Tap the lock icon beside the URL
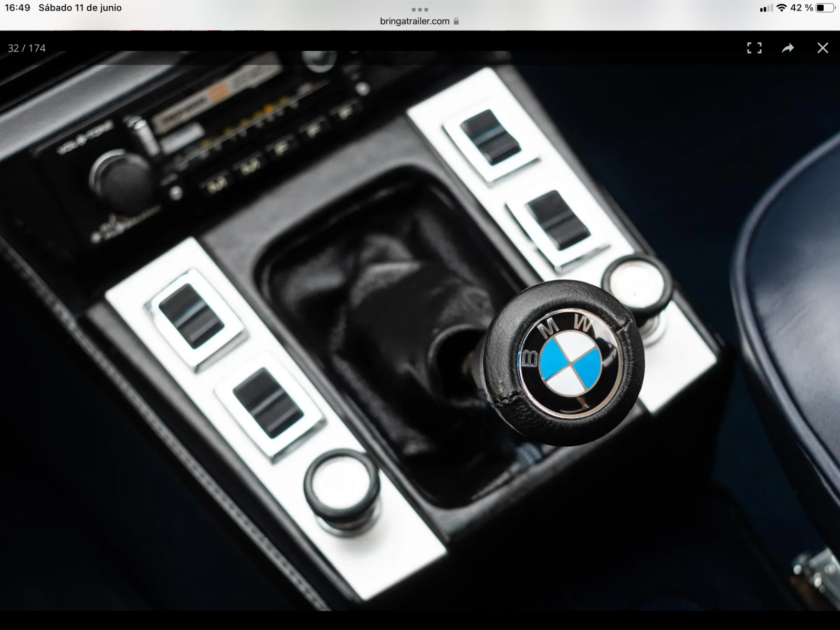 456,21
